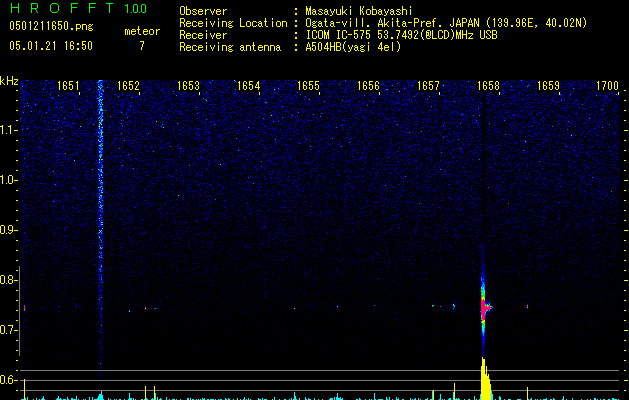Screen dimensions: 629x400
Task: Click the Ogata-vill. Akita-Pref. JAPAN location text
Action: click(x=446, y=23)
